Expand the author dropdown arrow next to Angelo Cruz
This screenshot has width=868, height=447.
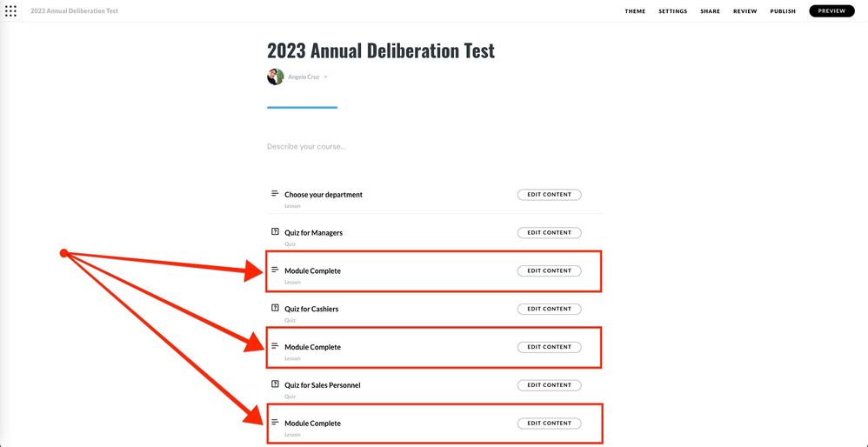[326, 77]
